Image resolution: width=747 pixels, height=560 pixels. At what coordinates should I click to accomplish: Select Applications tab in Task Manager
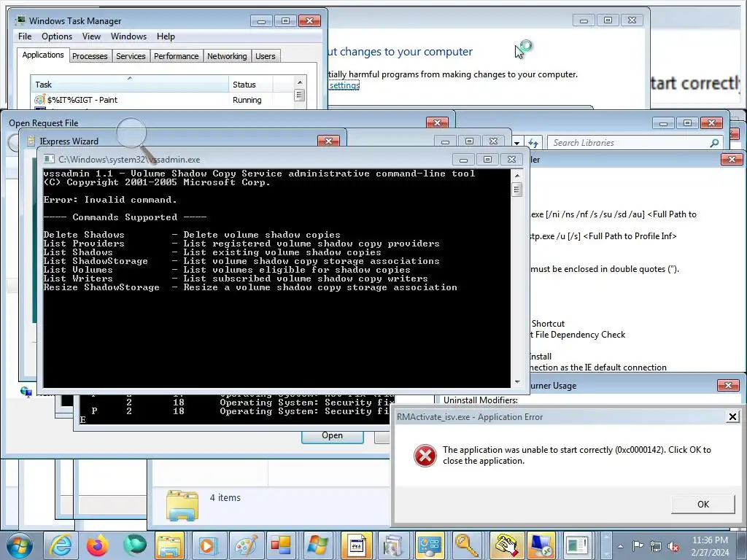(x=43, y=55)
